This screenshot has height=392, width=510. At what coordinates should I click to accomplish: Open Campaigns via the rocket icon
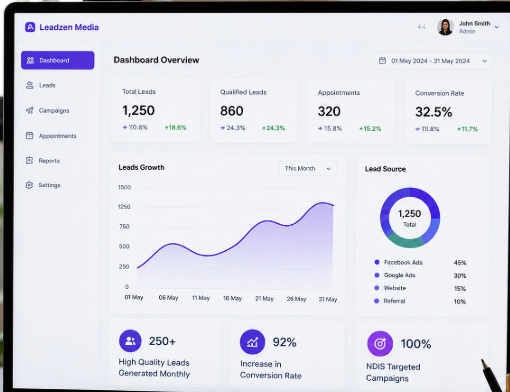[x=30, y=110]
